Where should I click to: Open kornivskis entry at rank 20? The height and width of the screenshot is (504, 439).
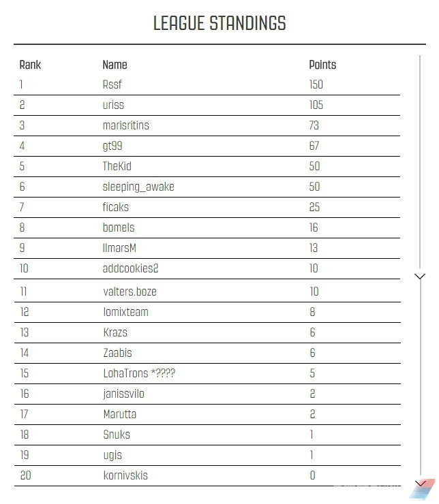click(125, 475)
